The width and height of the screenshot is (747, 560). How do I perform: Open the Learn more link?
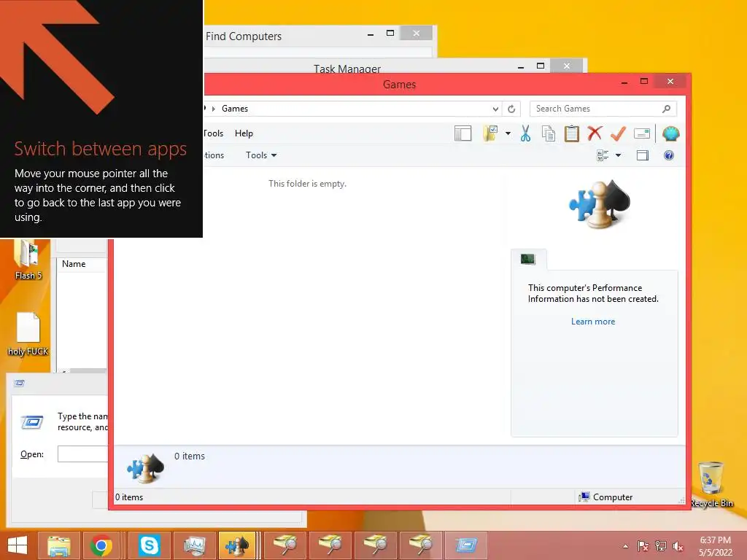click(x=593, y=322)
